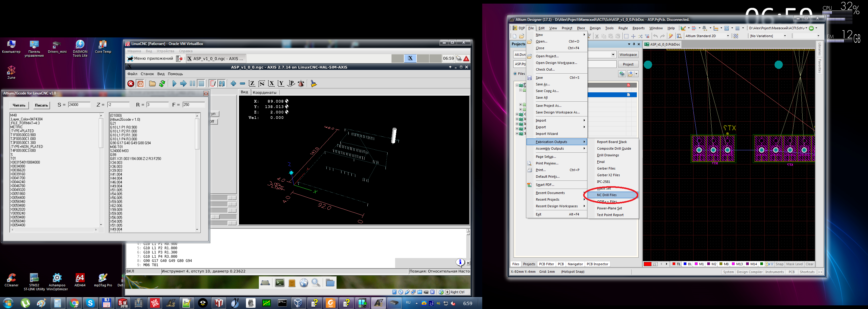This screenshot has height=309, width=868.
Task: Select NC Drill Files menu entry
Action: (607, 195)
